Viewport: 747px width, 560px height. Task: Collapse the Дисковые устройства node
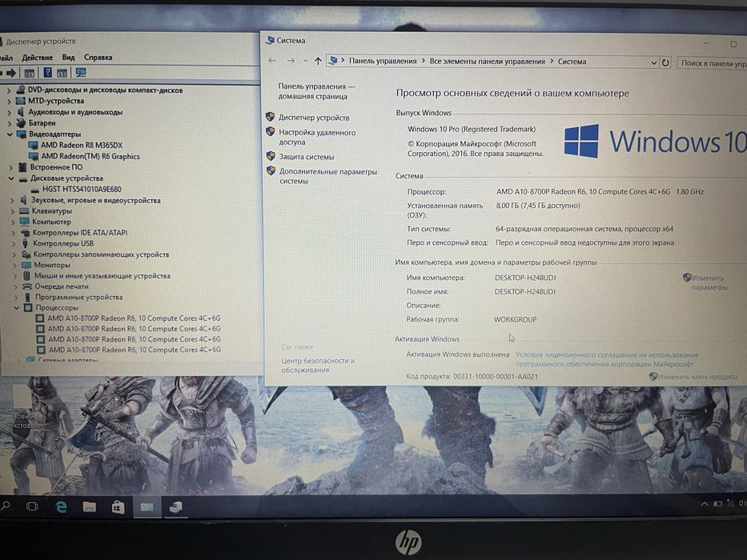click(11, 178)
